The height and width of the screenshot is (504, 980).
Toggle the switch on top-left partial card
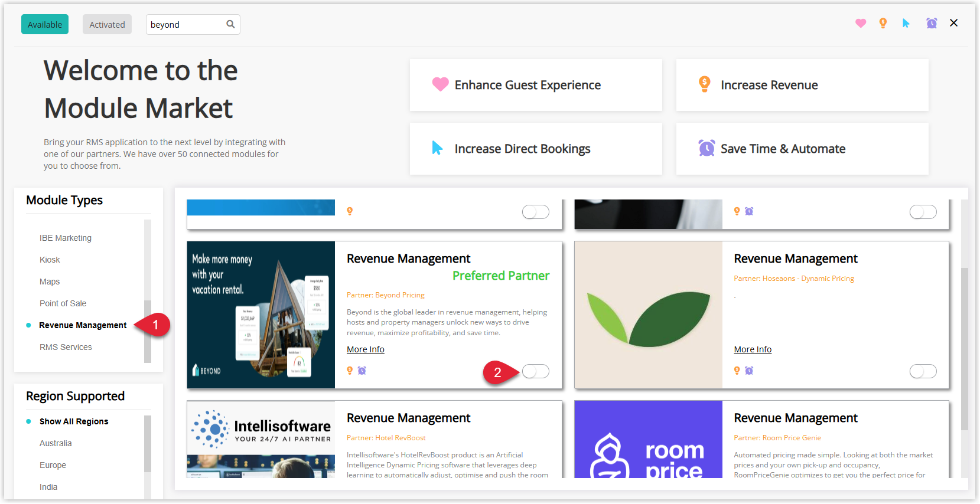pyautogui.click(x=536, y=212)
